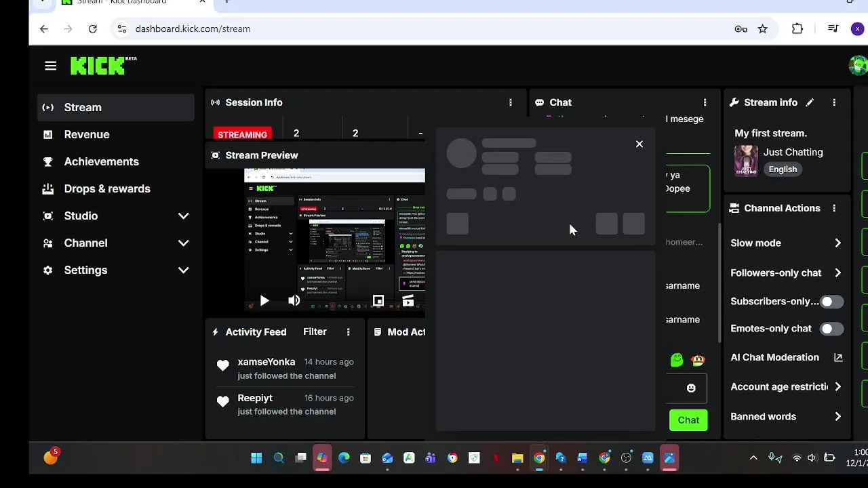The width and height of the screenshot is (868, 488).
Task: Play the stream preview
Action: (264, 301)
